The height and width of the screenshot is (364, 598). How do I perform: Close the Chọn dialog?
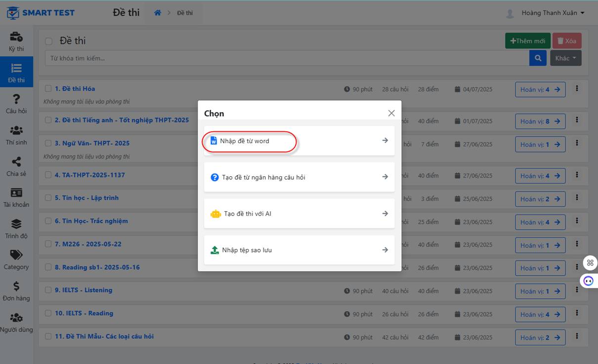point(391,113)
